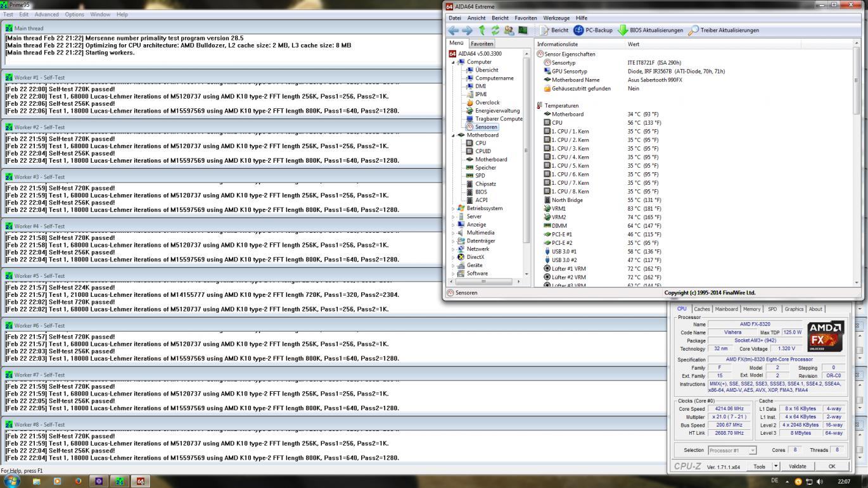Click the Validate button in CPU-Z

click(x=798, y=466)
